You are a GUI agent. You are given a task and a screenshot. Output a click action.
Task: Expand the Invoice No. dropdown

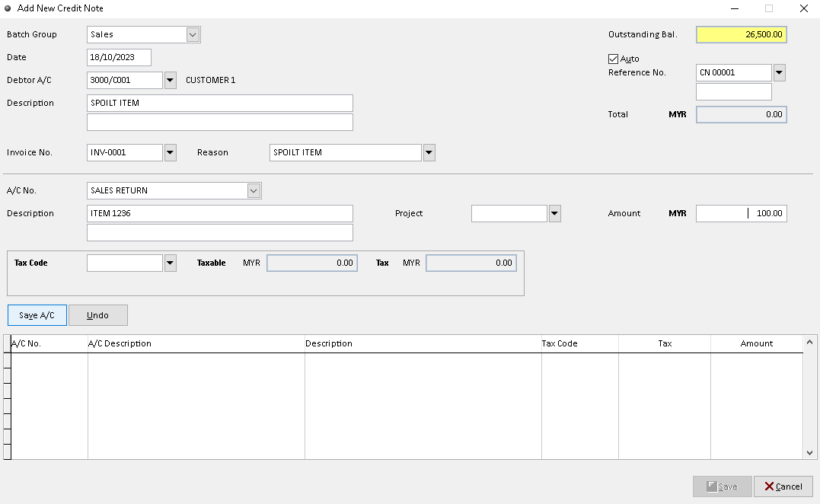[169, 152]
